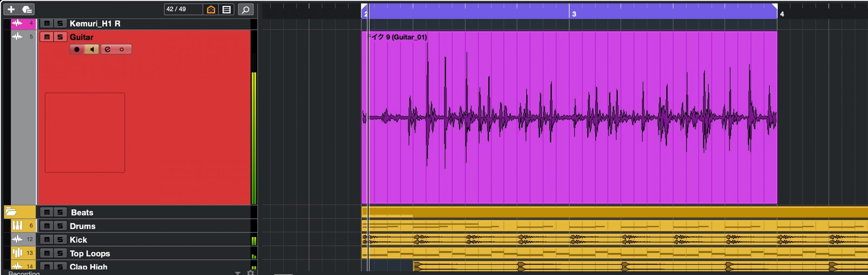Open track control settings gear icon
This screenshot has width=868, height=275.
tap(251, 273)
